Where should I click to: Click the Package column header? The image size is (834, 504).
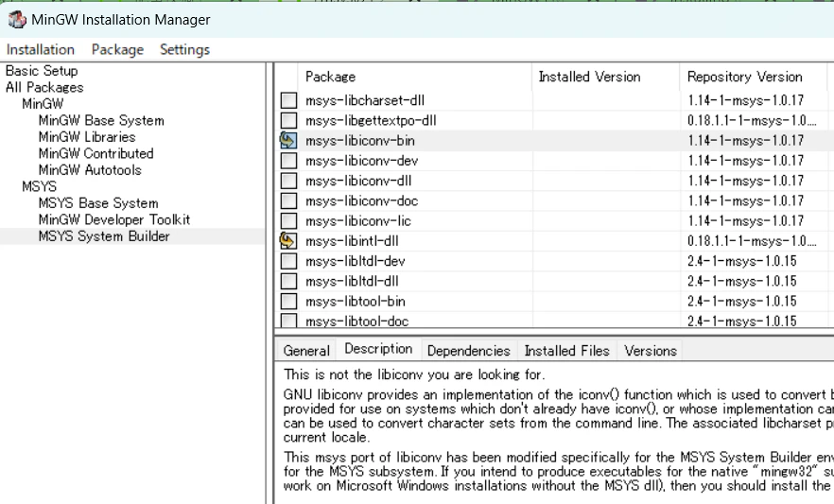[415, 78]
